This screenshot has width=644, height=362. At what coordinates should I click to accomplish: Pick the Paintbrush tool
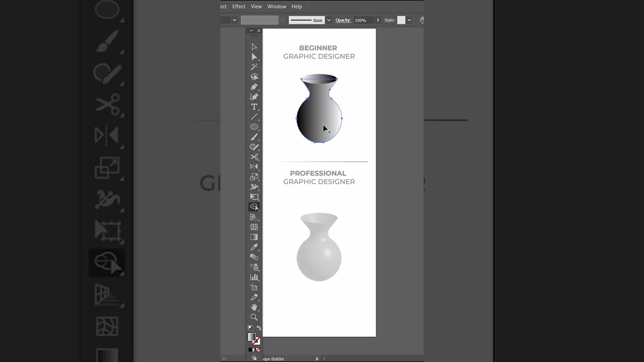254,137
